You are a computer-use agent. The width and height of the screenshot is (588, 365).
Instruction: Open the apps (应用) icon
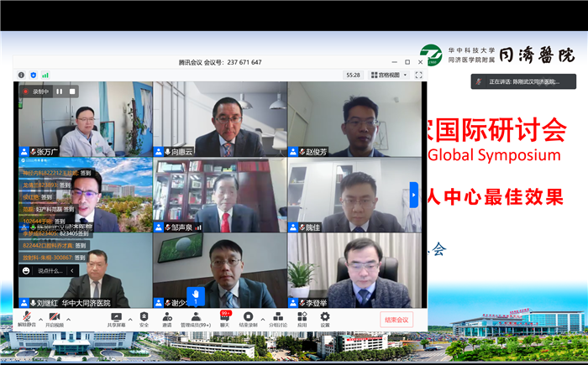(x=302, y=316)
